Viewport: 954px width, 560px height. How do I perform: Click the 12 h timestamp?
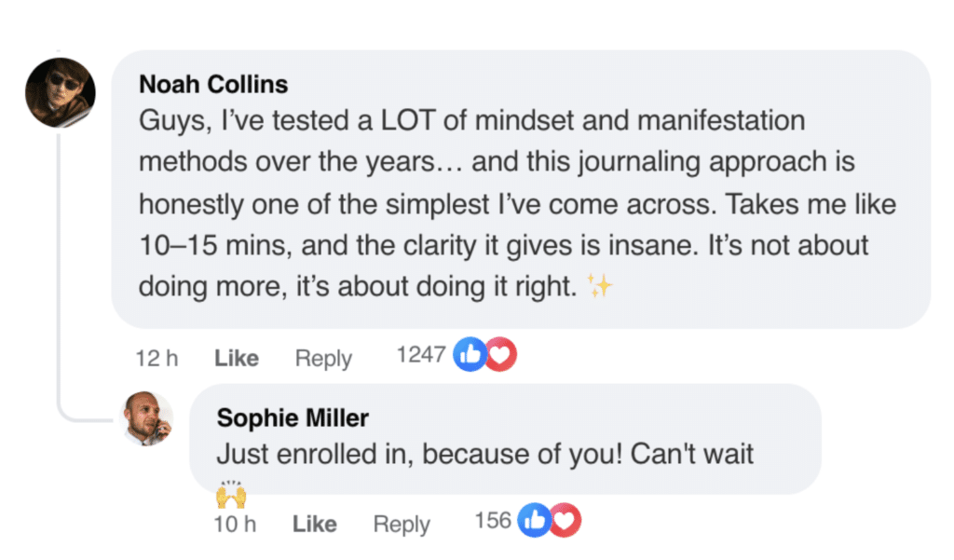(x=157, y=358)
